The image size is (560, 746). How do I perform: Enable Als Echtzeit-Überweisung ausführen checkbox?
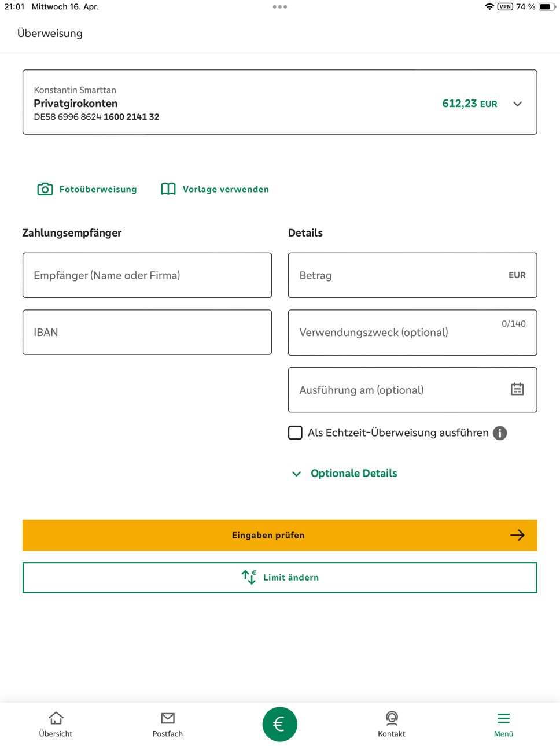(295, 433)
